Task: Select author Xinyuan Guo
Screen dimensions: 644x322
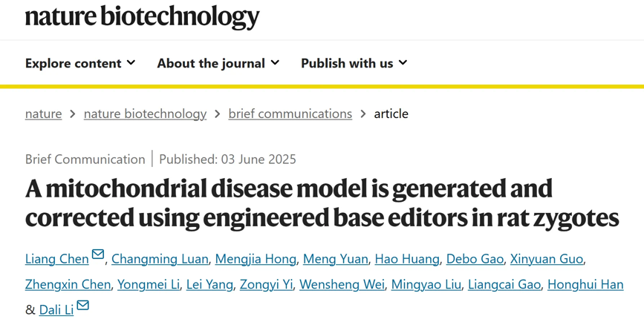Action: pyautogui.click(x=547, y=259)
